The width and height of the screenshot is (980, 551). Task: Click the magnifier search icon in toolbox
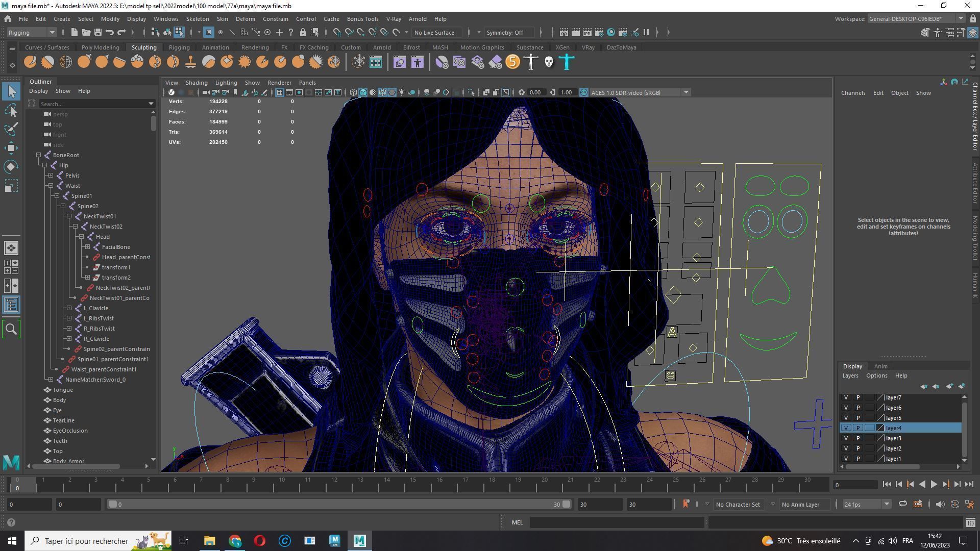11,329
